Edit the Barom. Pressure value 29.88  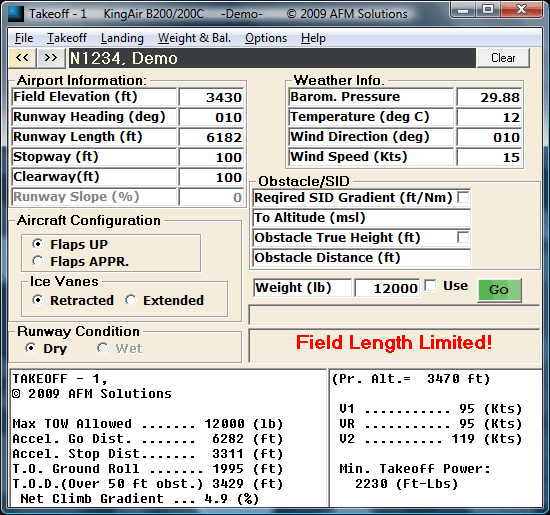click(x=489, y=97)
